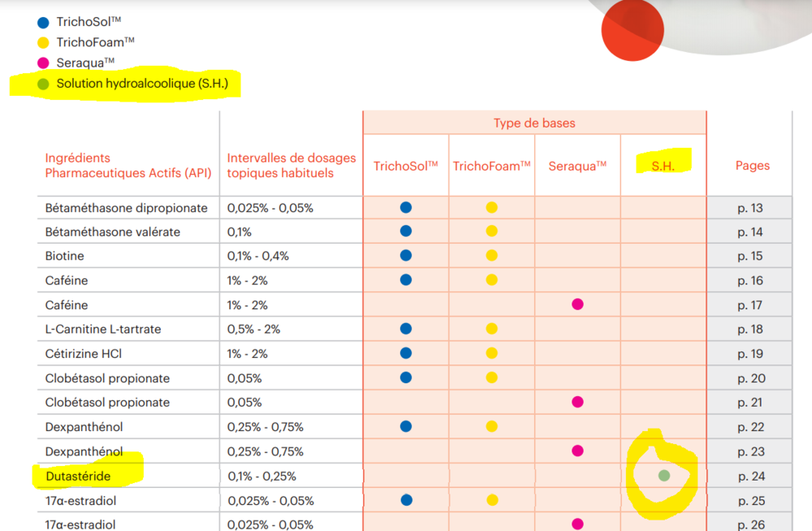Click the pink Seraqua dot in p. 21 row

tap(577, 402)
